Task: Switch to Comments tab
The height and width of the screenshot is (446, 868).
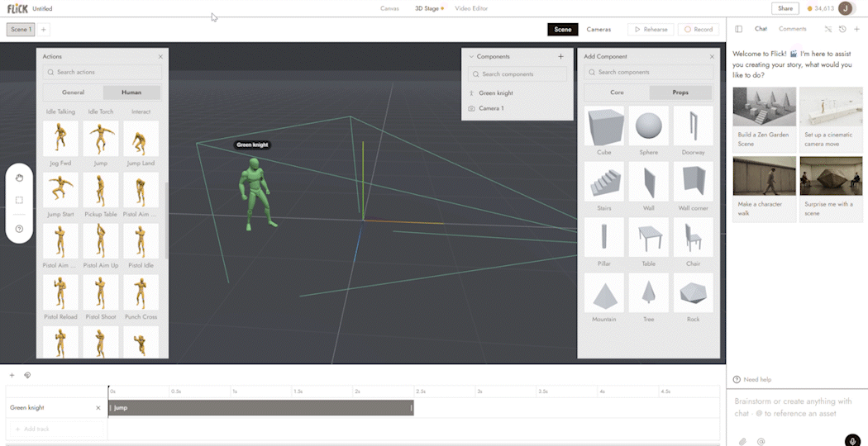Action: (793, 29)
